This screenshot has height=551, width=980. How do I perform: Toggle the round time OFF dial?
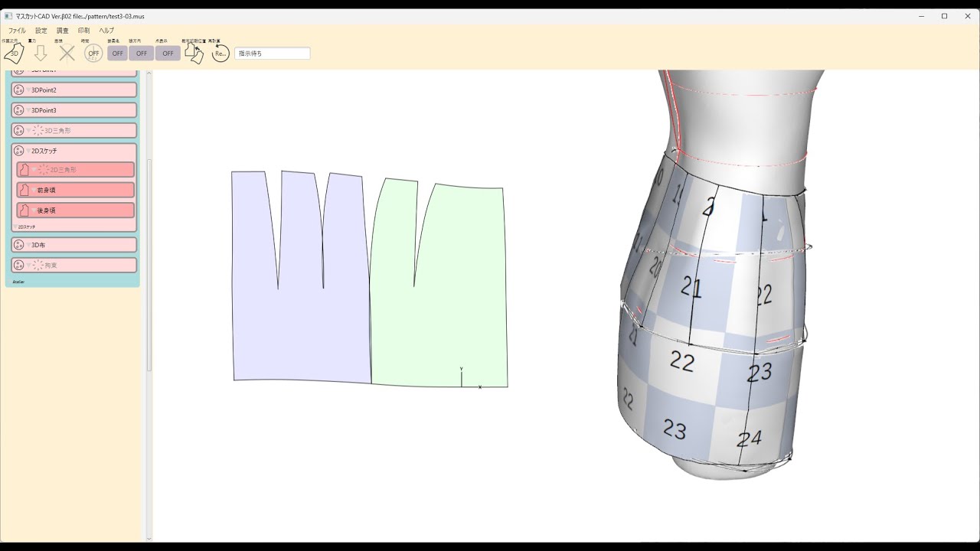(93, 53)
